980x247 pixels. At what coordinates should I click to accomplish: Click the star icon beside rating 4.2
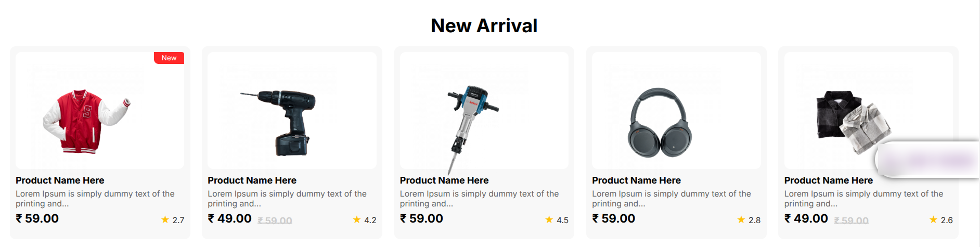click(x=357, y=220)
